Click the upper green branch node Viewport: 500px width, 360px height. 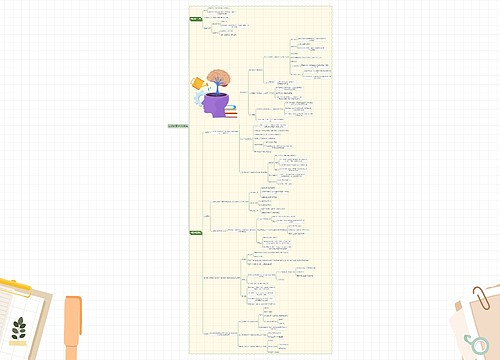pos(196,19)
